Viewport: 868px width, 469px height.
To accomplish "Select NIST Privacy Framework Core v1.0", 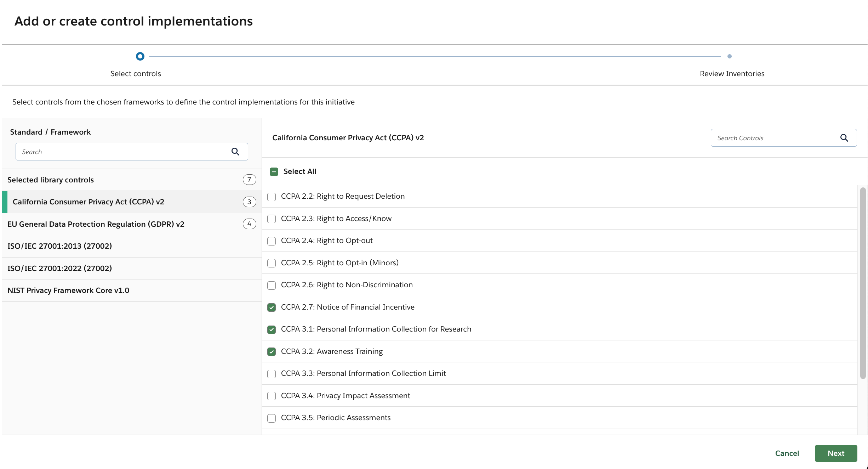I will coord(132,290).
